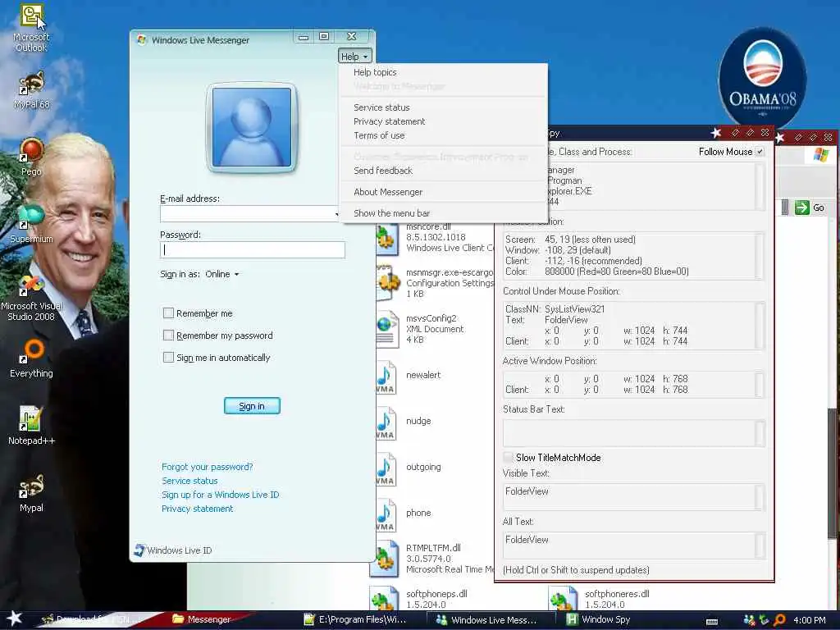Image resolution: width=840 pixels, height=630 pixels.
Task: Click the E-mail address input field
Action: [251, 214]
